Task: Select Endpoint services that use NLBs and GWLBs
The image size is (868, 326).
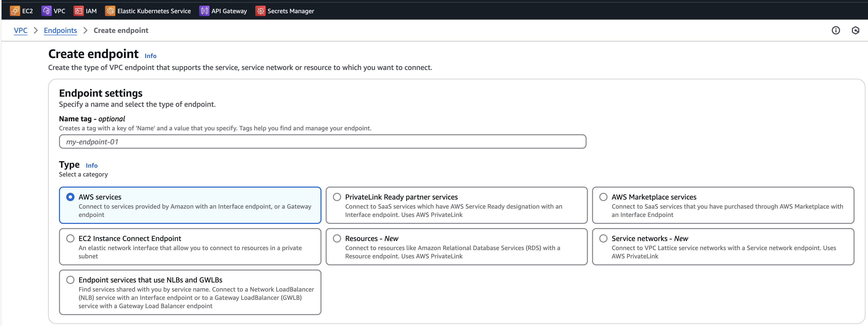Action: [70, 280]
